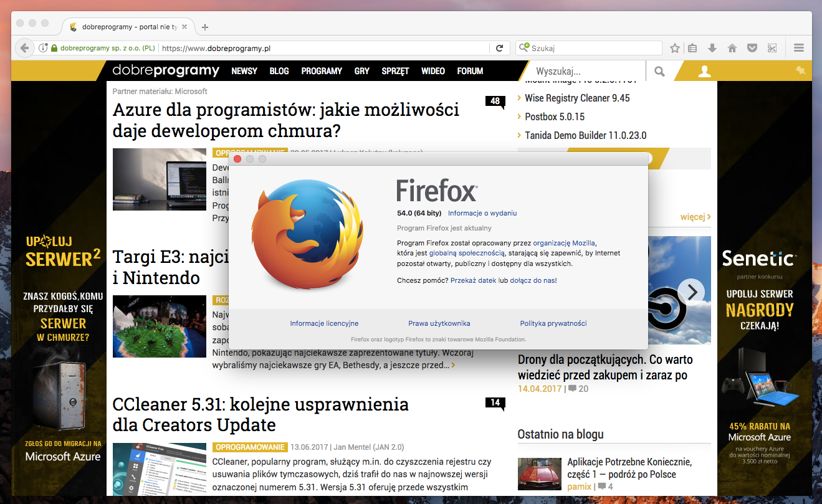Open the user account icon
The height and width of the screenshot is (504, 822).
click(x=704, y=72)
